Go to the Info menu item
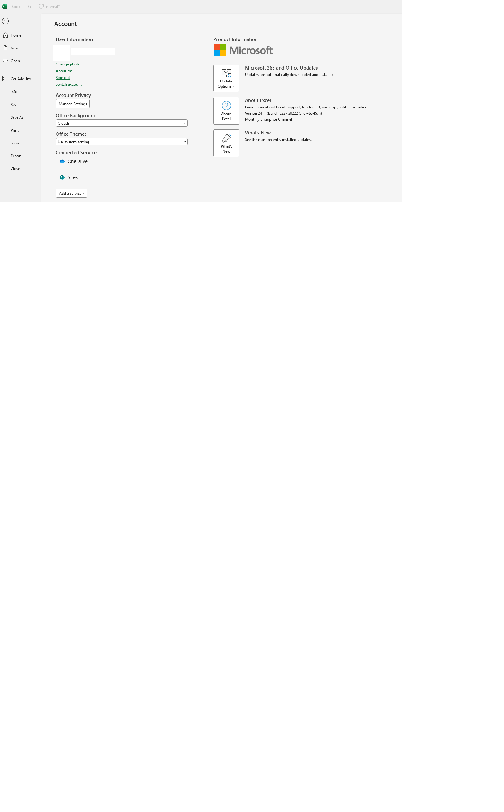 coord(14,92)
